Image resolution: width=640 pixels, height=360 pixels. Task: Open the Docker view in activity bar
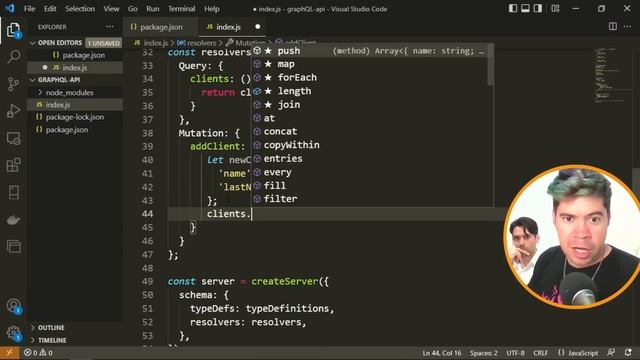pyautogui.click(x=13, y=220)
